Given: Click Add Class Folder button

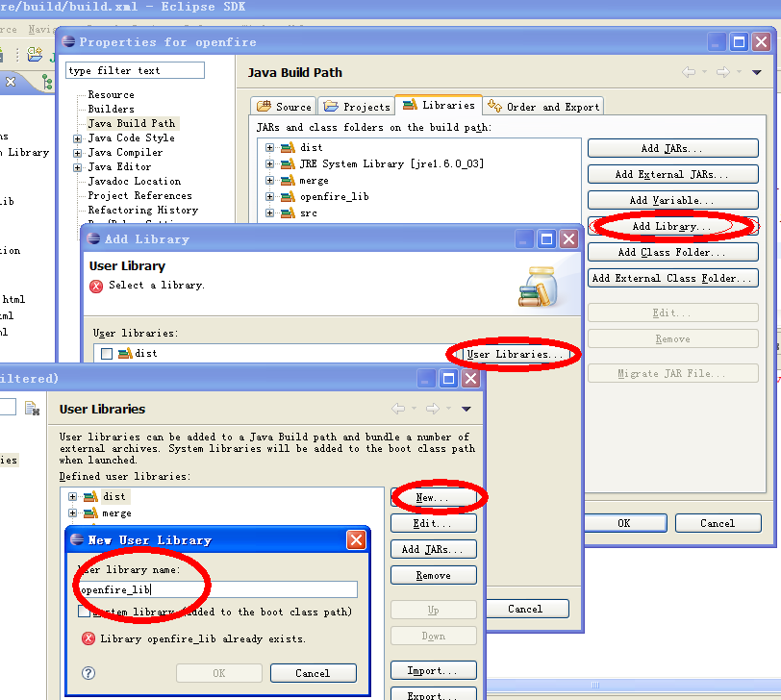Looking at the screenshot, I should pyautogui.click(x=672, y=252).
